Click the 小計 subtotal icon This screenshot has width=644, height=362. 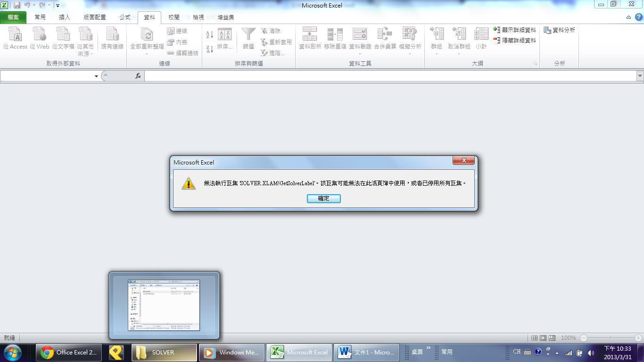pos(481,38)
